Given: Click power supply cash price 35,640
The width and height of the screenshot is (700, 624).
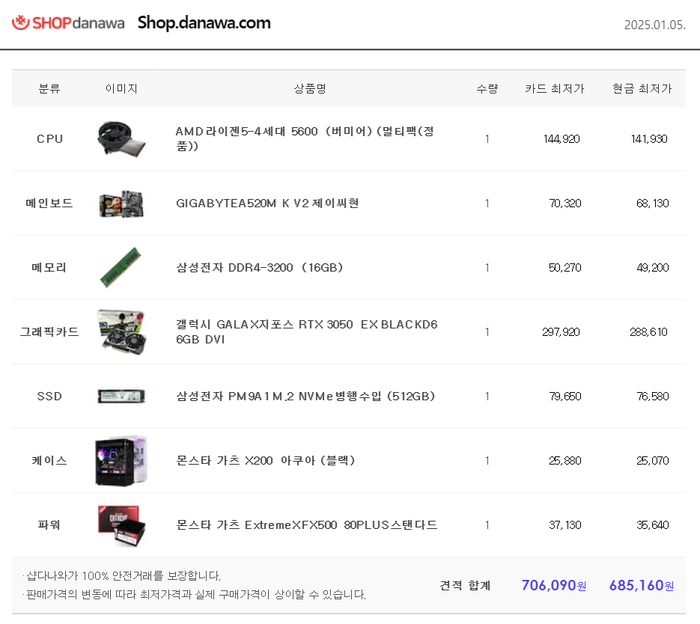Looking at the screenshot, I should [652, 524].
